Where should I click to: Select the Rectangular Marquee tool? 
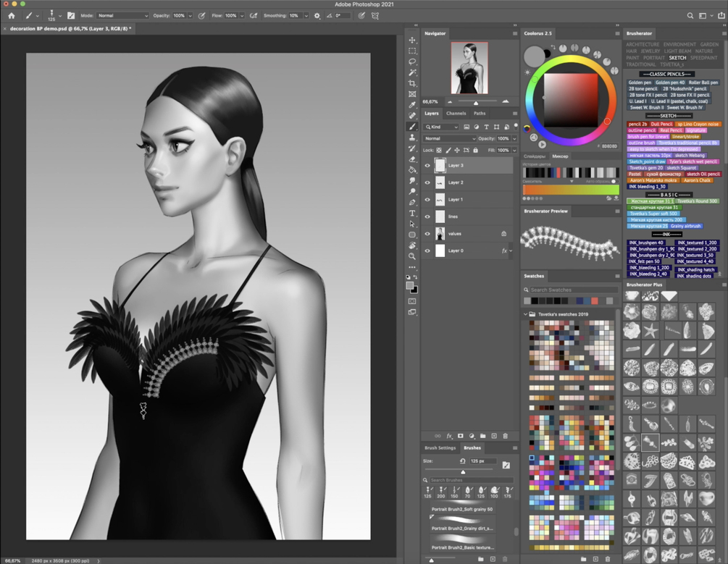(x=412, y=51)
